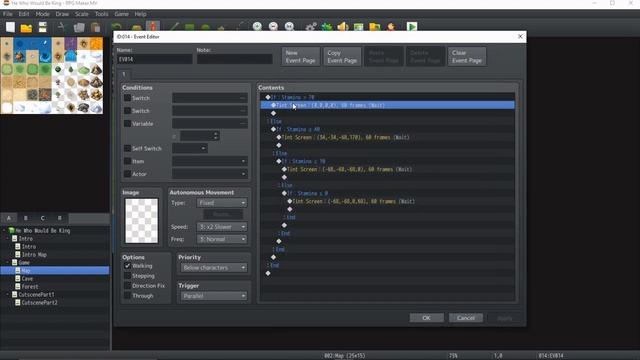Image resolution: width=640 pixels, height=360 pixels.
Task: Collapse the Game folder in map tree
Action: (x=8, y=262)
